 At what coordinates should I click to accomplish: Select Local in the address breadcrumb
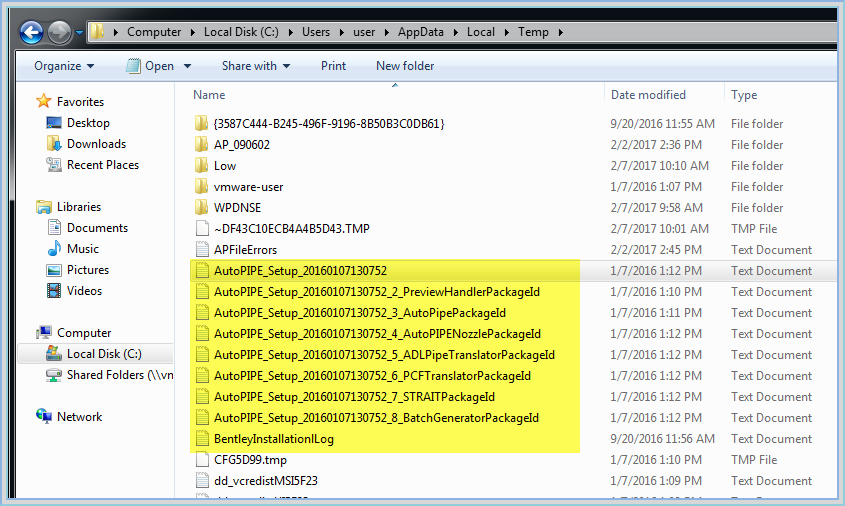click(x=481, y=32)
